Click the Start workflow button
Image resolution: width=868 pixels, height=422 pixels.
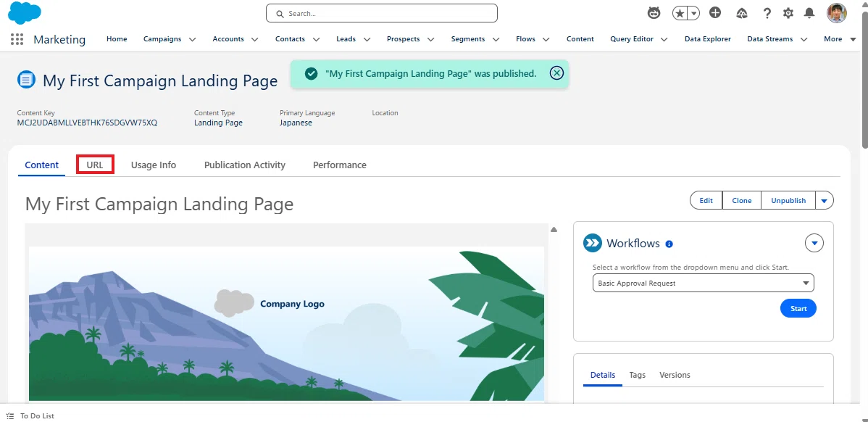tap(798, 308)
